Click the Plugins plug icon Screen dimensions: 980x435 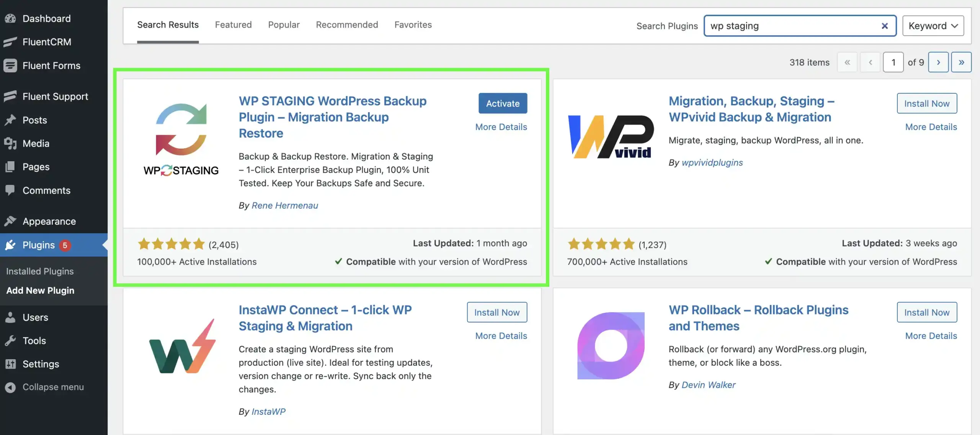10,245
